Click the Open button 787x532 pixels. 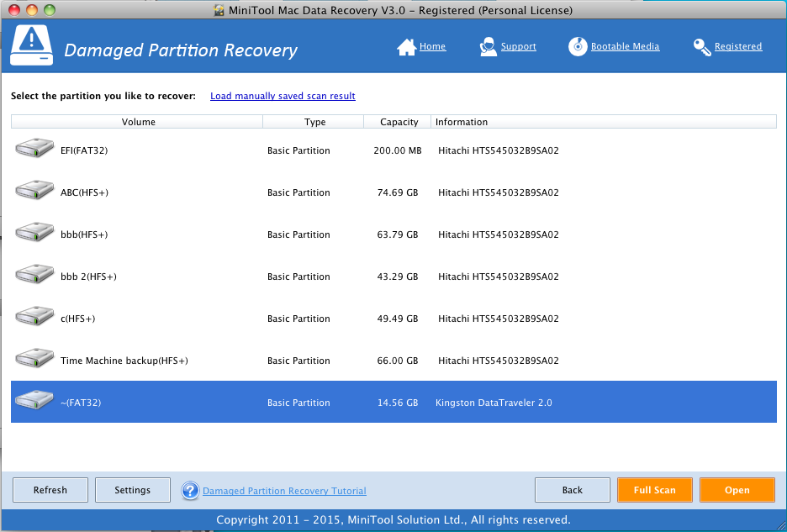(737, 490)
